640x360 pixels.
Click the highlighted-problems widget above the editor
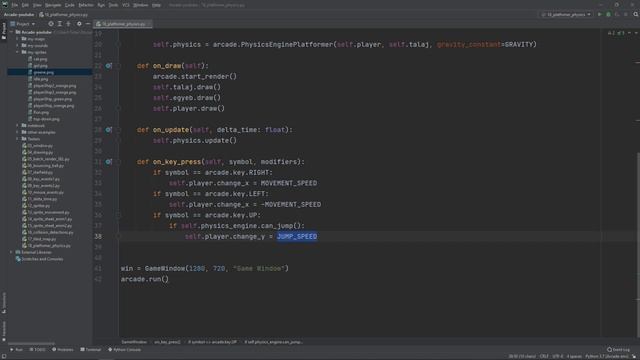pyautogui.click(x=616, y=33)
